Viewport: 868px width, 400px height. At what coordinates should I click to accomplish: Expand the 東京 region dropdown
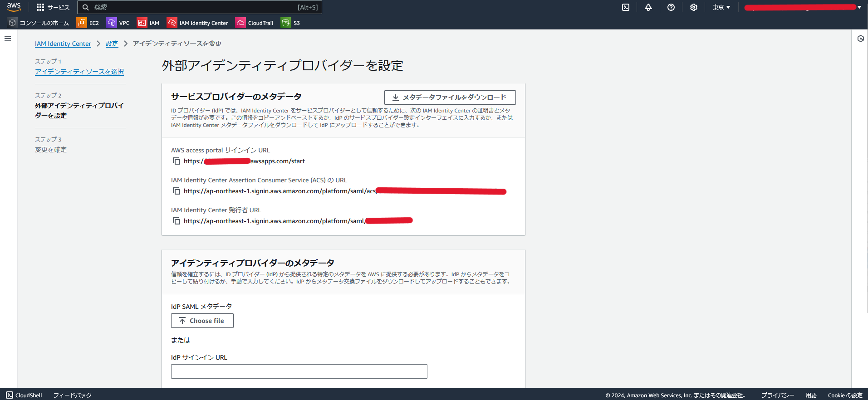(x=721, y=7)
